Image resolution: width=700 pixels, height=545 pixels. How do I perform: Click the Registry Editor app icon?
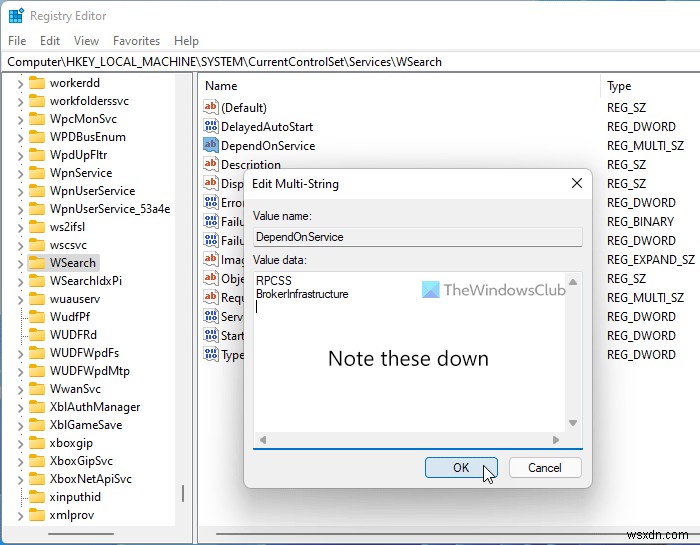16,16
